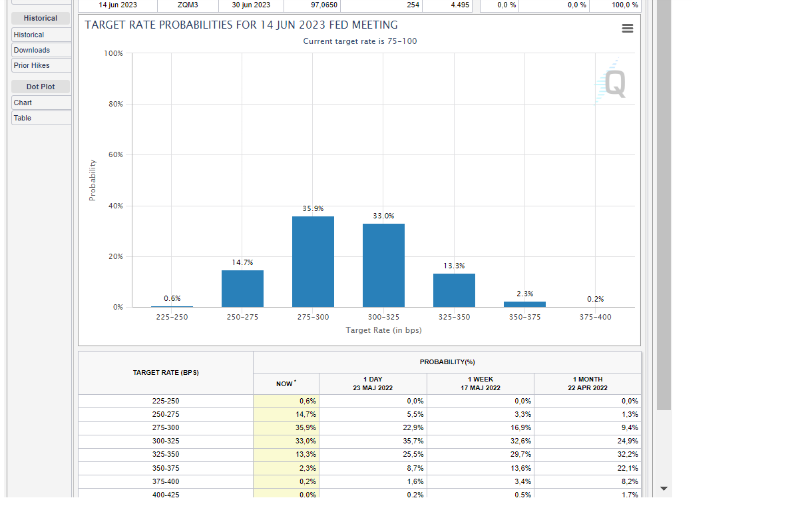Screen dimensions: 812x506
Task: Select the 325-350 probability bar
Action: click(454, 290)
